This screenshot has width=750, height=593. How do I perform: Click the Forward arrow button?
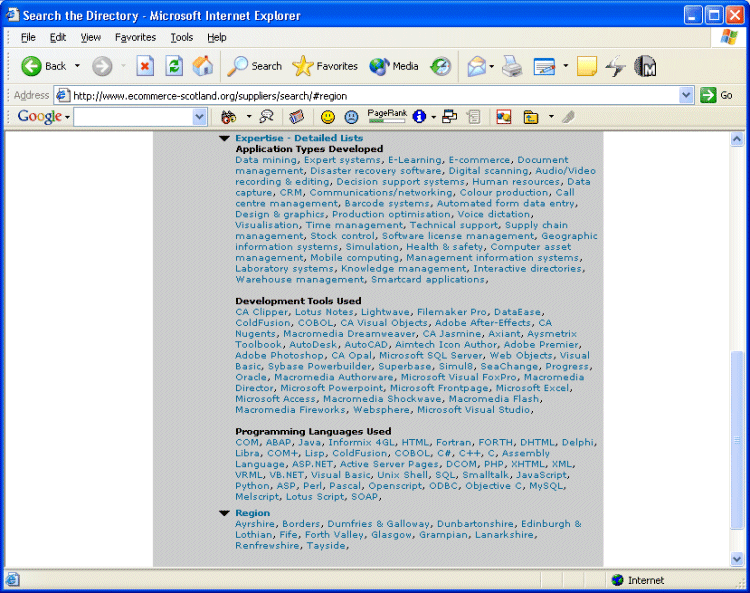click(x=102, y=66)
